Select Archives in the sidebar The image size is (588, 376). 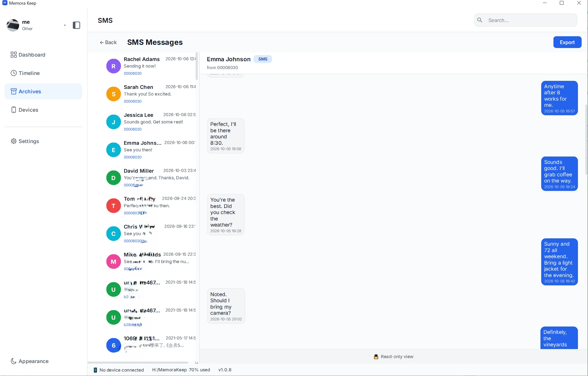(43, 91)
